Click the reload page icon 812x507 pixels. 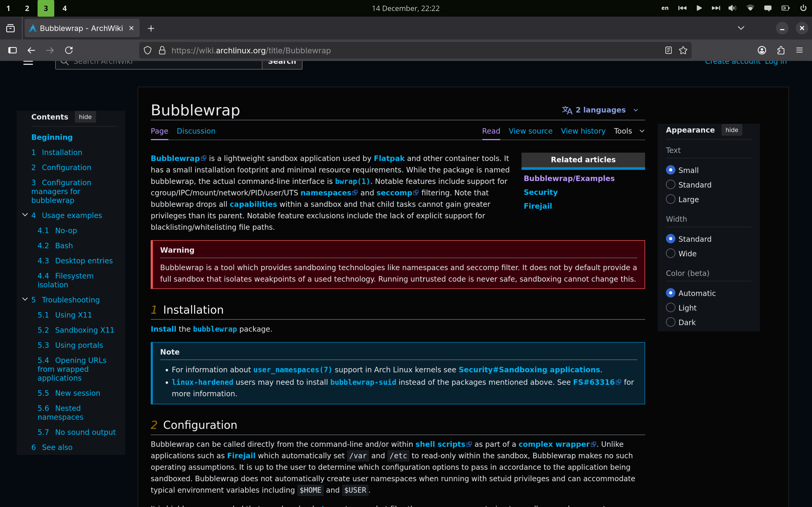(x=69, y=50)
